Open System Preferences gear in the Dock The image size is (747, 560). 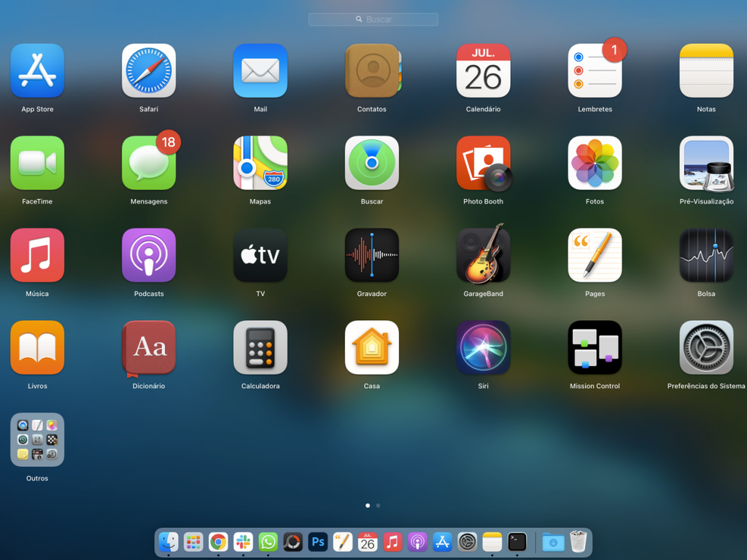(468, 542)
